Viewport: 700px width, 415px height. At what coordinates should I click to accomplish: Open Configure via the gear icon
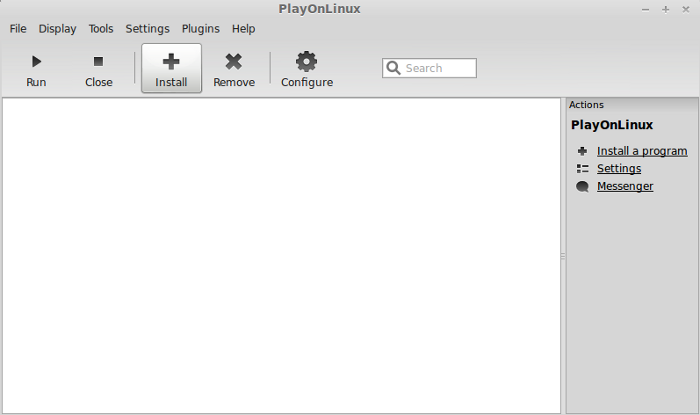click(307, 62)
